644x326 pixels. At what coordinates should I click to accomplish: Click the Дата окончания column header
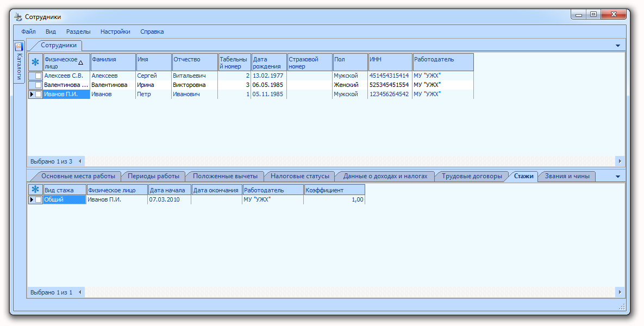point(217,190)
